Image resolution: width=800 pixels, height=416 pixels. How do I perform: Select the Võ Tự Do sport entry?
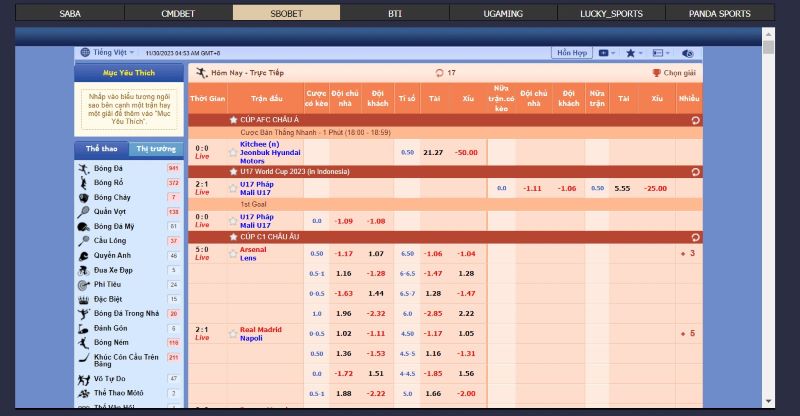click(108, 378)
